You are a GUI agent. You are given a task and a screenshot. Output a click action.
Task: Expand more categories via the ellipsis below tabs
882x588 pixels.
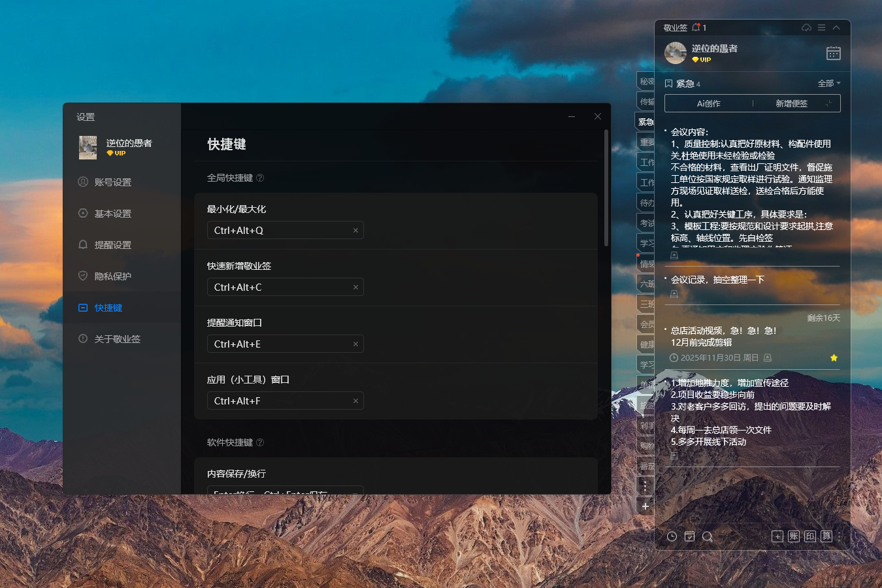[645, 485]
